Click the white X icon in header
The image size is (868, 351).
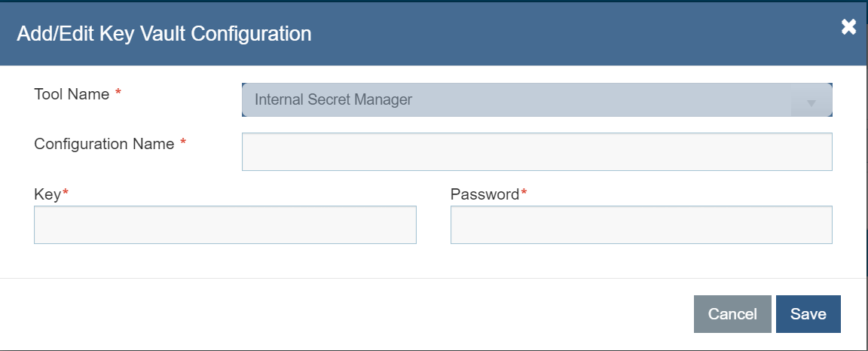[848, 27]
